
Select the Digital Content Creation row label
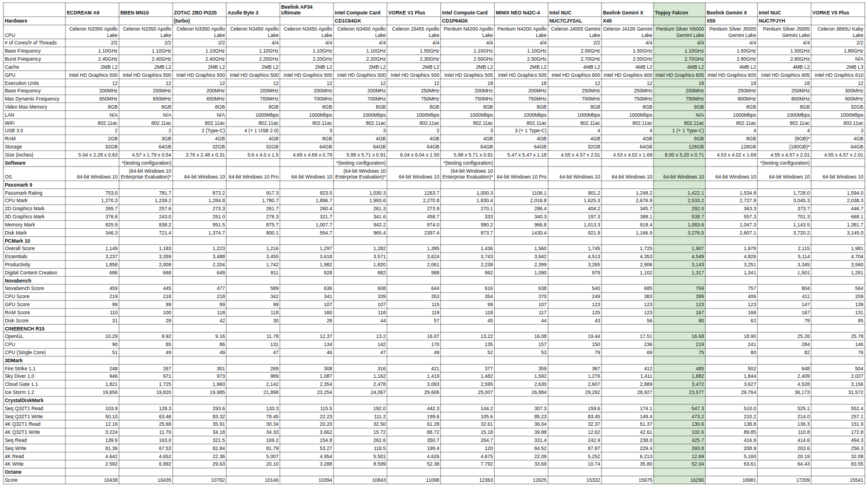pos(31,273)
